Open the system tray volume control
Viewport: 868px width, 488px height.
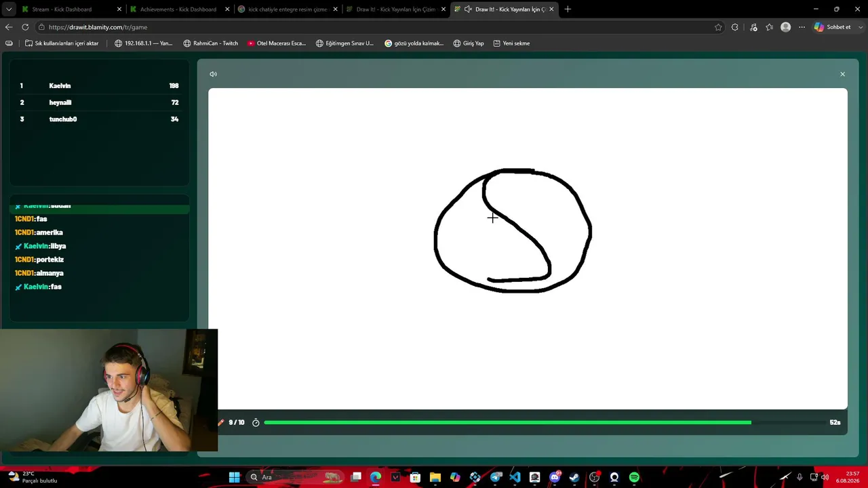(825, 477)
